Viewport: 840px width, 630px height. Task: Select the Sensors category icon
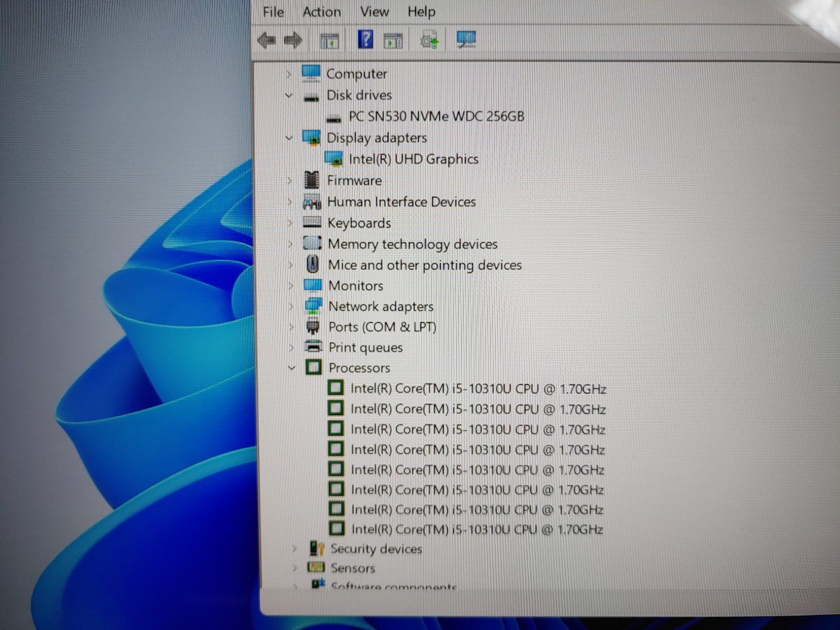coord(316,567)
